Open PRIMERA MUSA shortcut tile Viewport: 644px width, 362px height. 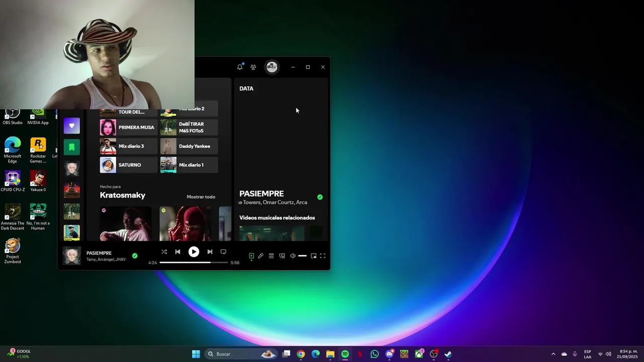pos(128,127)
